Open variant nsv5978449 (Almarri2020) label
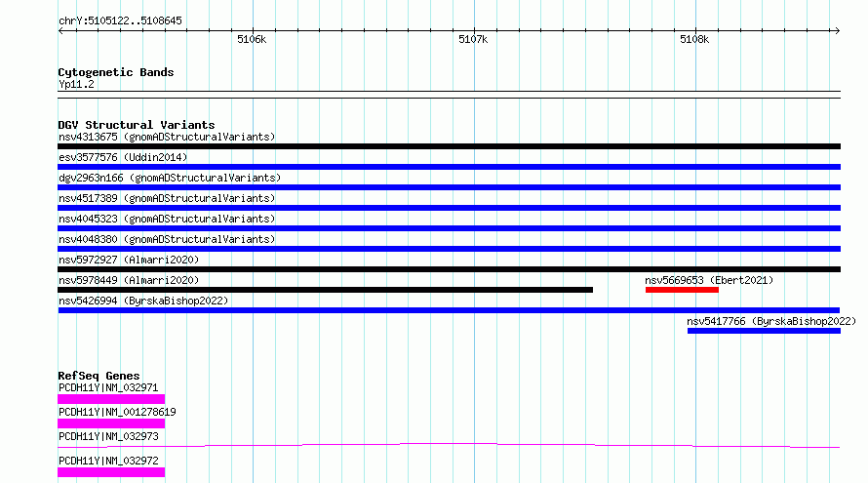This screenshot has width=868, height=483. (129, 280)
